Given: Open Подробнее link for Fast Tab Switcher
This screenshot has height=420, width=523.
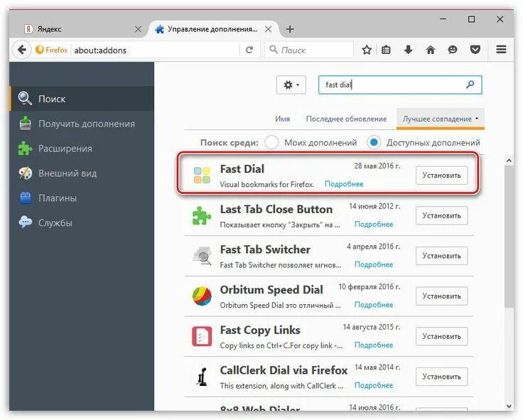Looking at the screenshot, I should pos(374,264).
